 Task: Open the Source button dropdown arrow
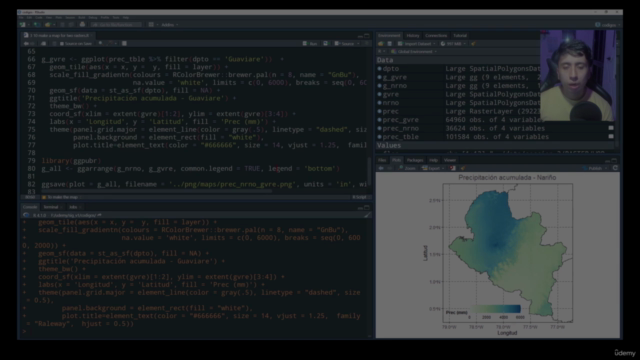(358, 43)
